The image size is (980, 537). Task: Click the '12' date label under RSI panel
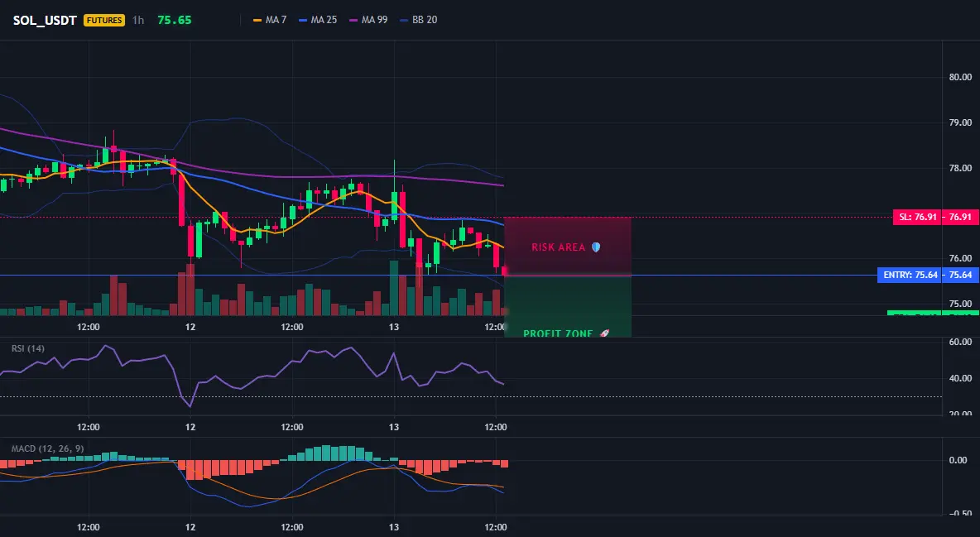(x=190, y=427)
